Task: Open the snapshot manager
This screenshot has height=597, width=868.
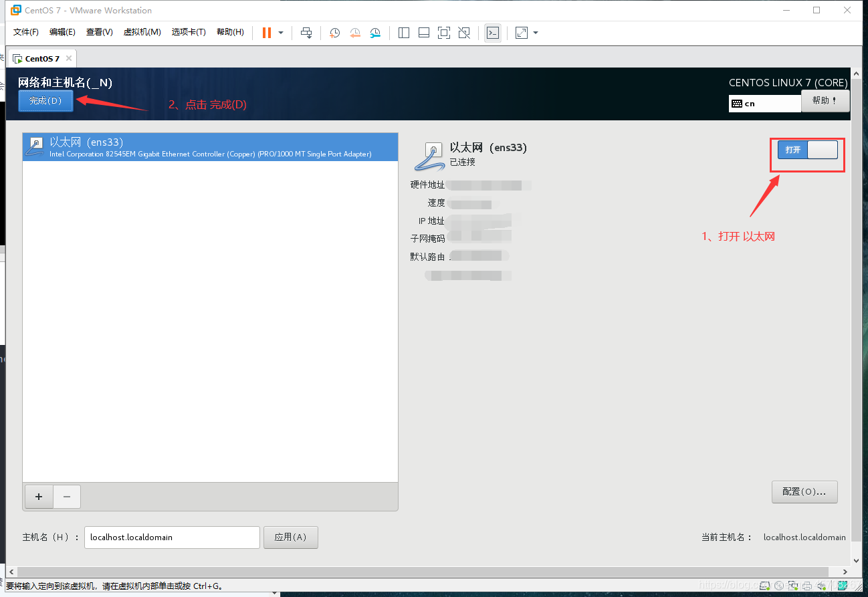Action: point(375,33)
